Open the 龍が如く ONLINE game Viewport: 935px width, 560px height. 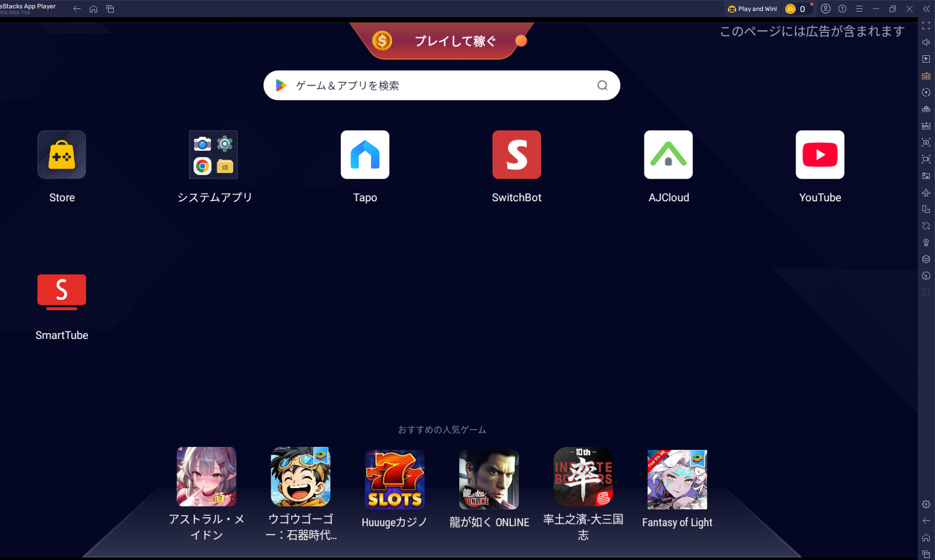coord(489,480)
